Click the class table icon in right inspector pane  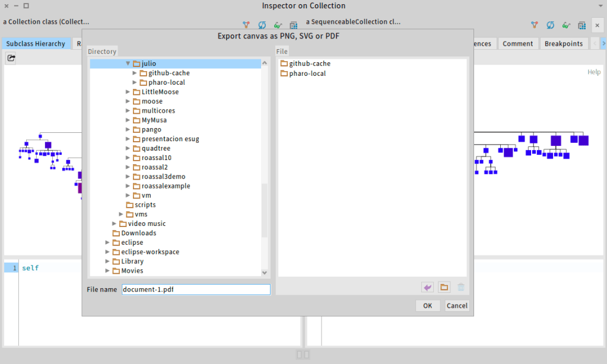point(582,25)
